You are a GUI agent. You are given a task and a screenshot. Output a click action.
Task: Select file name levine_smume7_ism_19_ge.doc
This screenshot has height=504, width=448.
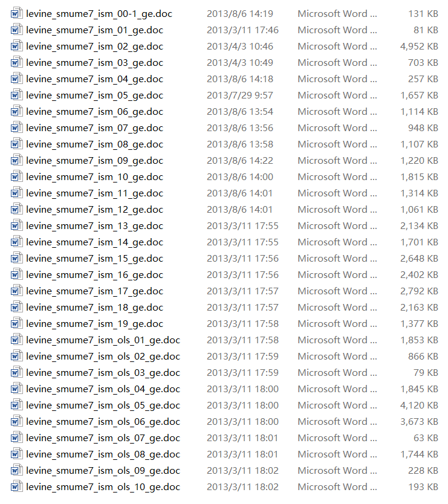pos(94,324)
